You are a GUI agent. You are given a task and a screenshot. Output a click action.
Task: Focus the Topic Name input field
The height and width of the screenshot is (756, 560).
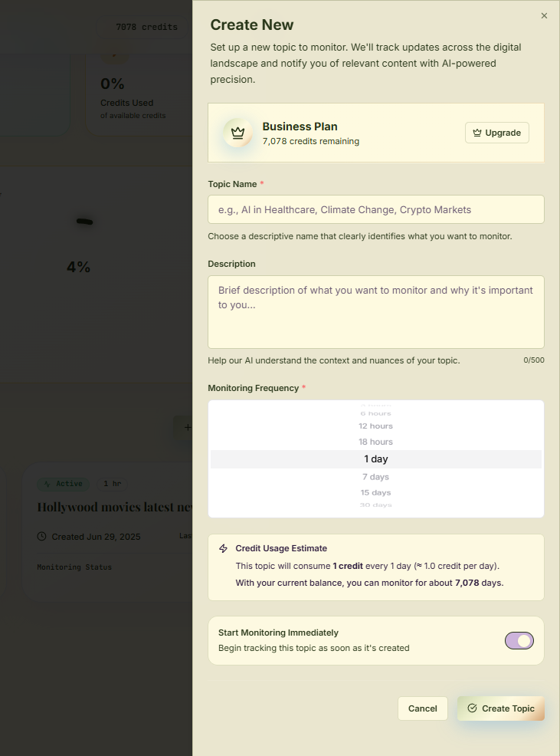pyautogui.click(x=375, y=209)
